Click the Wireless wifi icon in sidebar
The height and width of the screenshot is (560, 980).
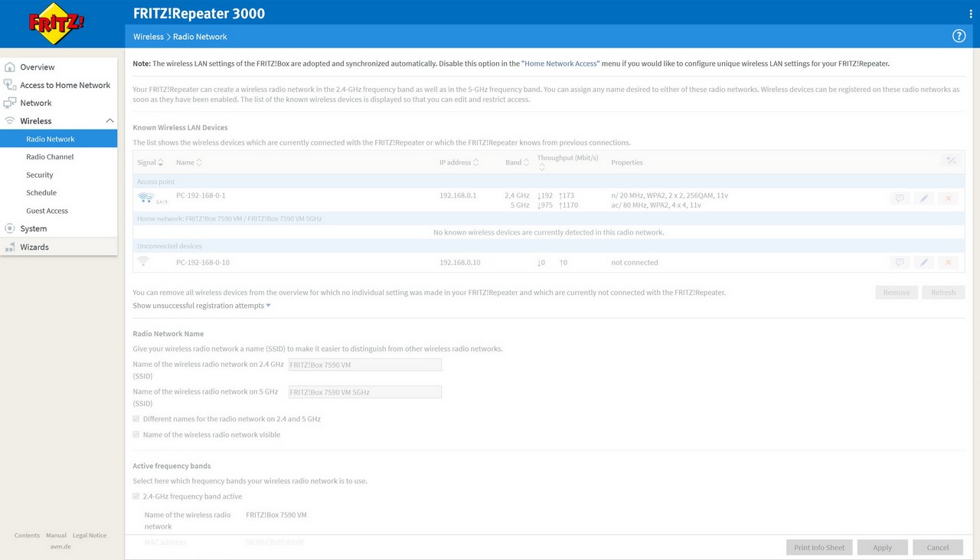pyautogui.click(x=10, y=121)
